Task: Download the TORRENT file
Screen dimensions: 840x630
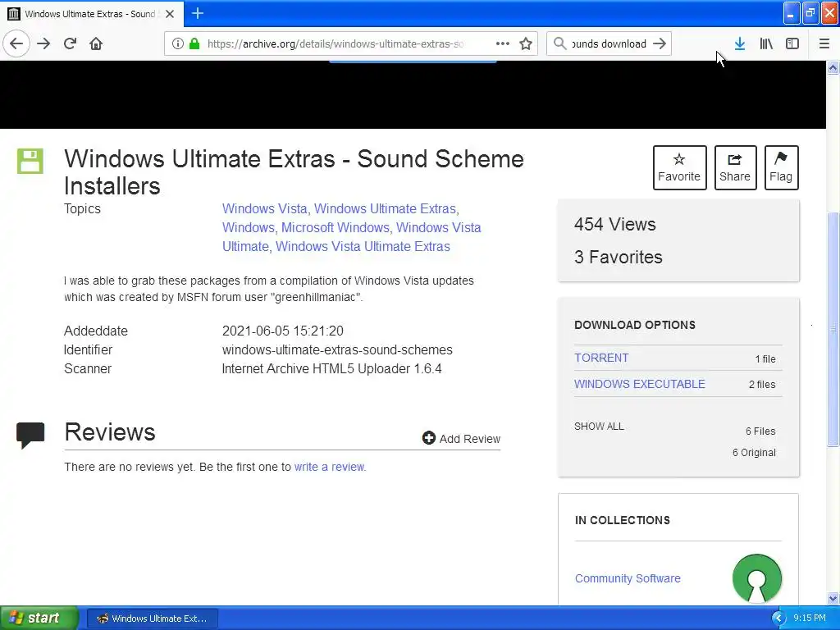Action: coord(601,358)
